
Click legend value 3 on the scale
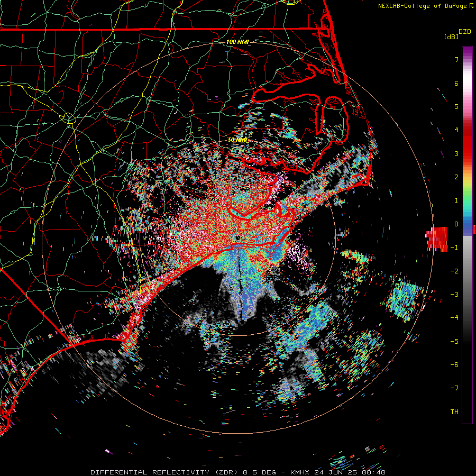click(456, 153)
